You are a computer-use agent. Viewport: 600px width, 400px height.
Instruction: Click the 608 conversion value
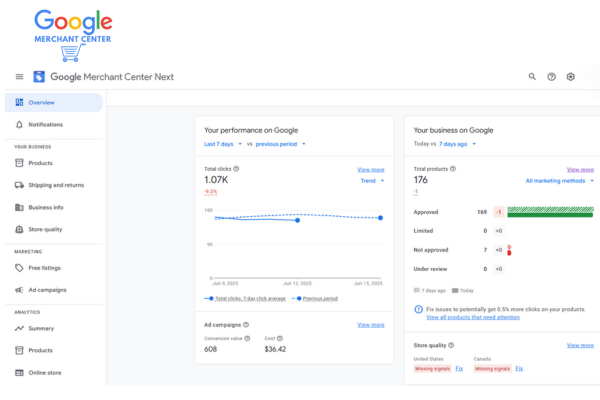(x=210, y=349)
